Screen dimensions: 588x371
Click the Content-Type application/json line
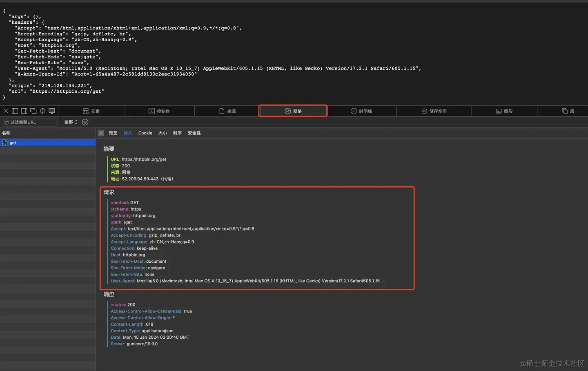pyautogui.click(x=142, y=331)
